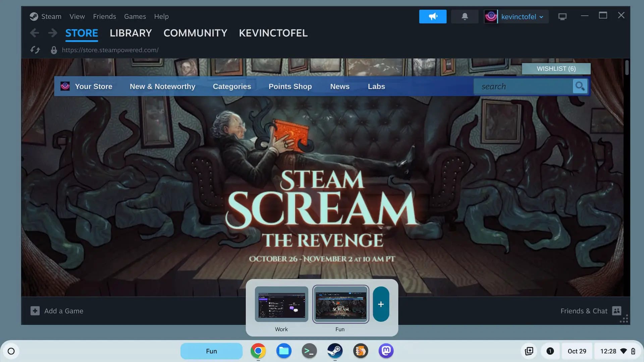Enter Big Picture mode via monitor icon
644x362 pixels.
(x=562, y=16)
